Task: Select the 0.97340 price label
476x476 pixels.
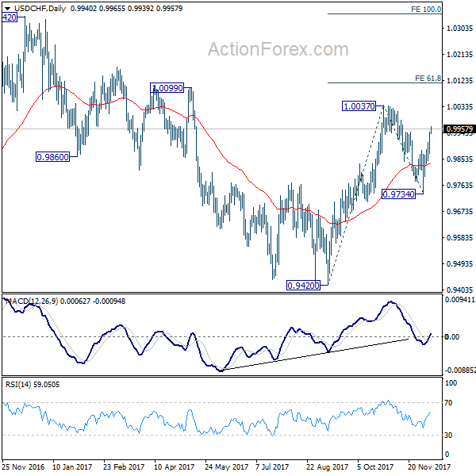Action: (398, 194)
